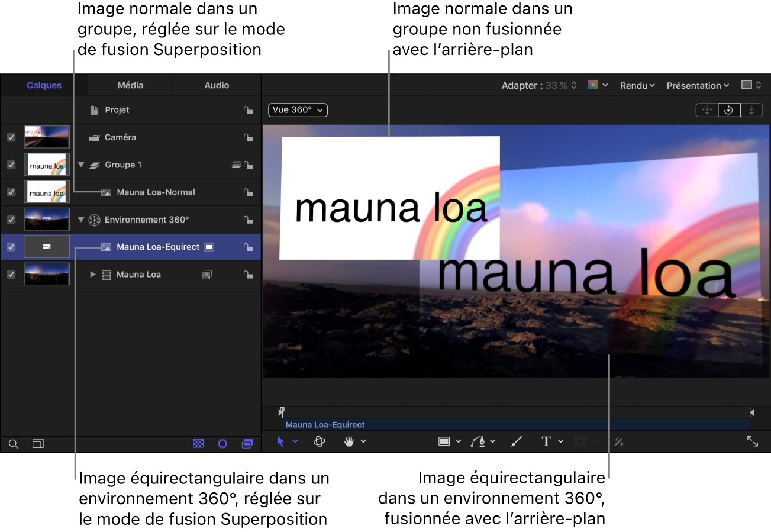Activate the 3D transform tool
This screenshot has width=771, height=532.
tap(320, 441)
